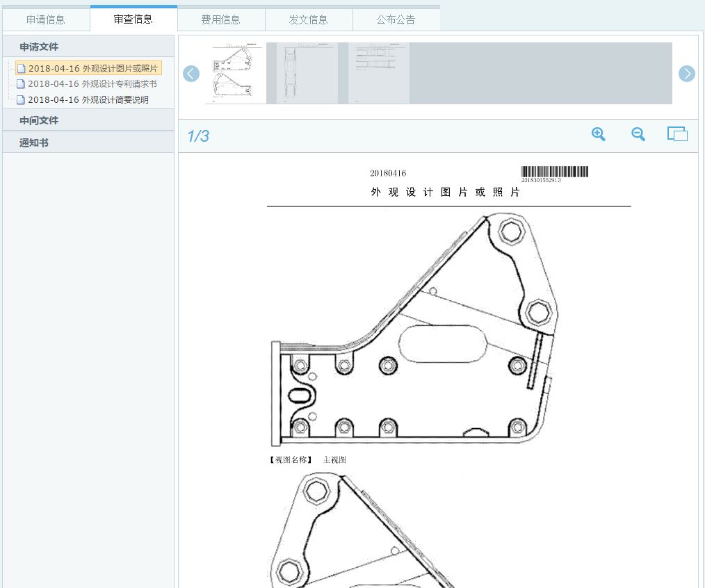Click file icon beside 外观设计图片或照片
Screen dimensions: 705x588
point(21,68)
